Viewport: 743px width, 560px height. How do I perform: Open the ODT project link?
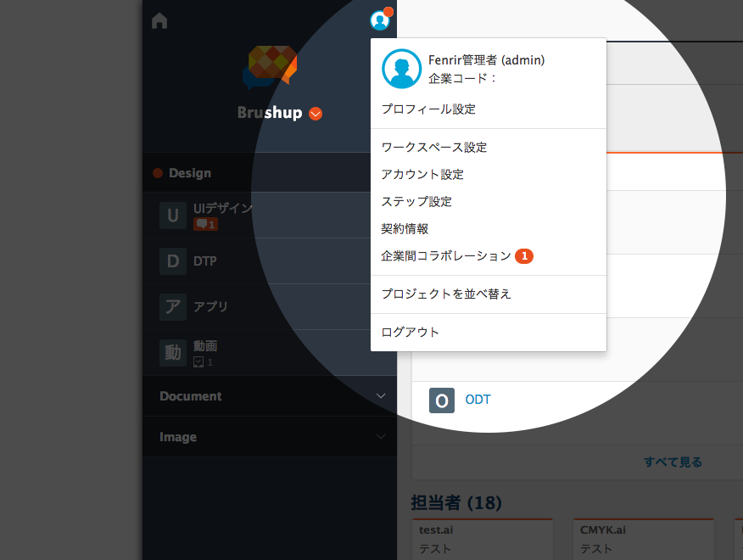[x=478, y=400]
